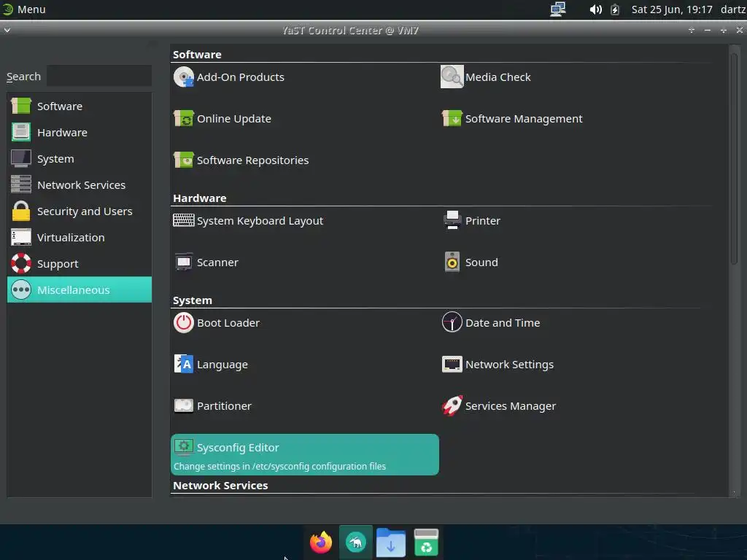Click the 'Partitioner' label text
This screenshot has width=747, height=560.
[x=224, y=406]
